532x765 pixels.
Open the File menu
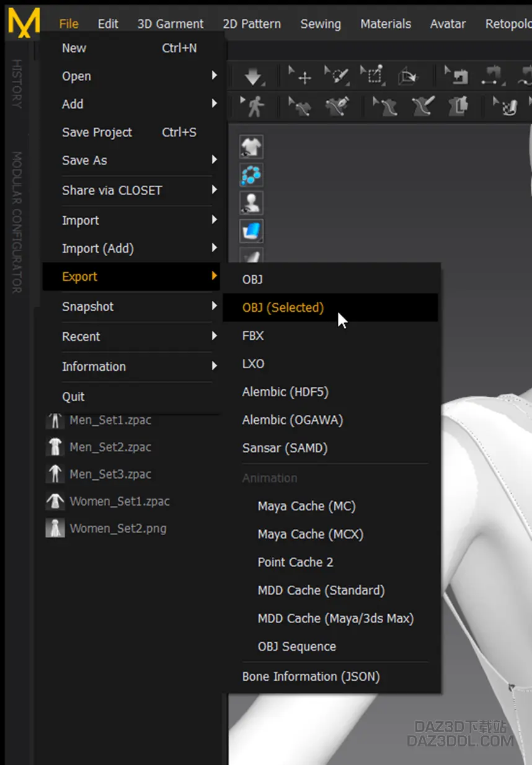(x=69, y=24)
